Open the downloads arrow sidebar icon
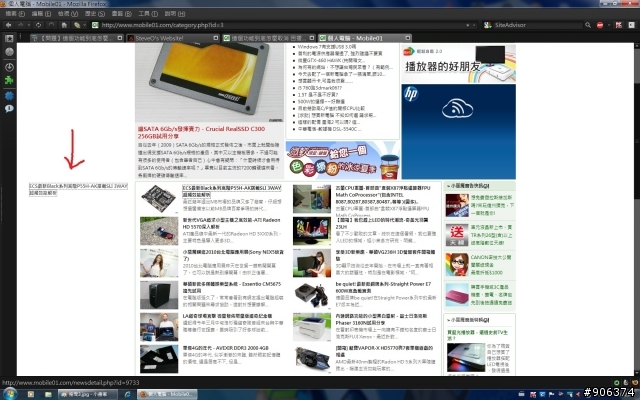This screenshot has width=640, height=400. (9, 67)
